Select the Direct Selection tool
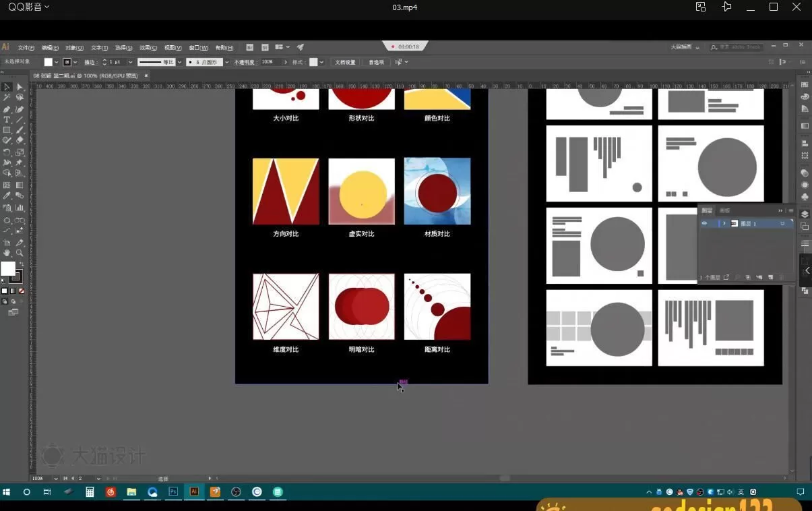Screen dimensions: 812x511 click(20, 87)
